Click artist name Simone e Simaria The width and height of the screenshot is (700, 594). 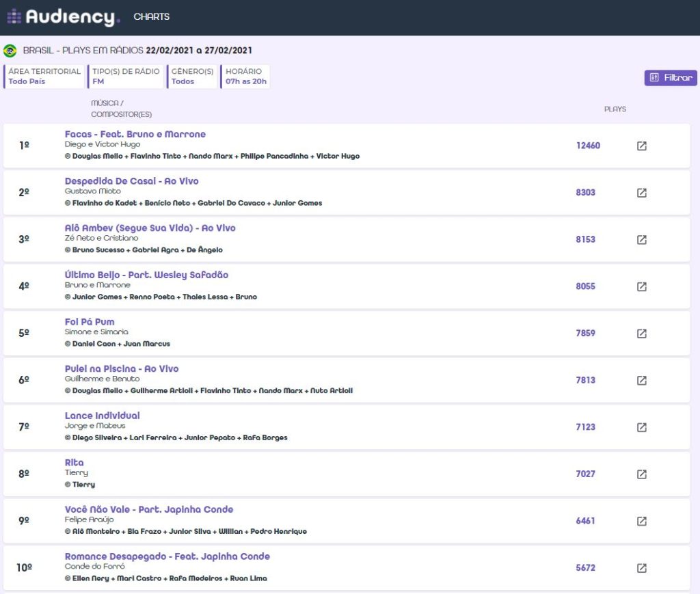coord(96,332)
